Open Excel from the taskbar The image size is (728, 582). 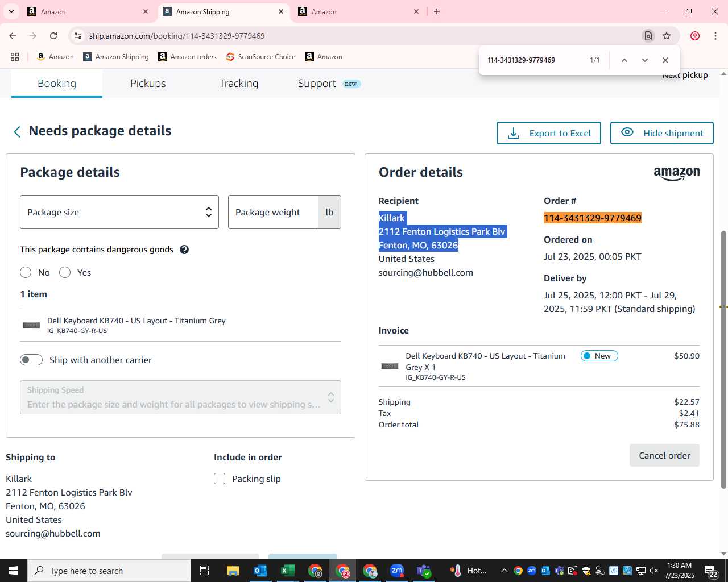click(x=288, y=571)
